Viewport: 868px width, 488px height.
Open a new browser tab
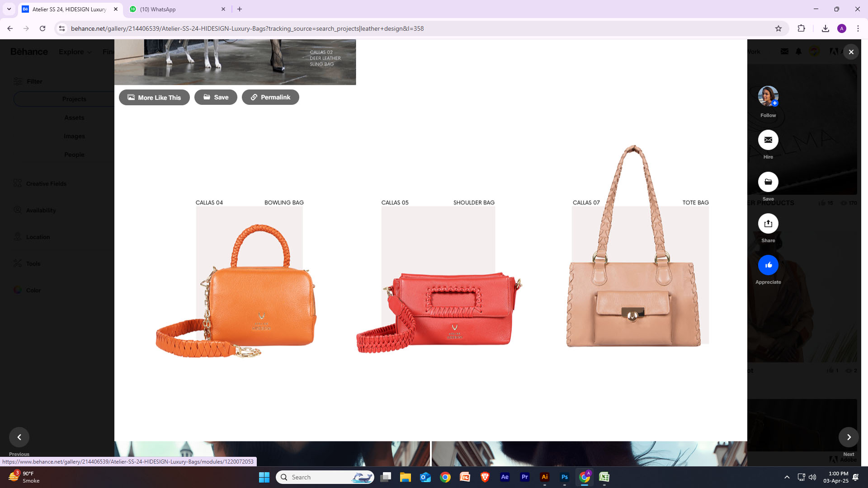[240, 9]
